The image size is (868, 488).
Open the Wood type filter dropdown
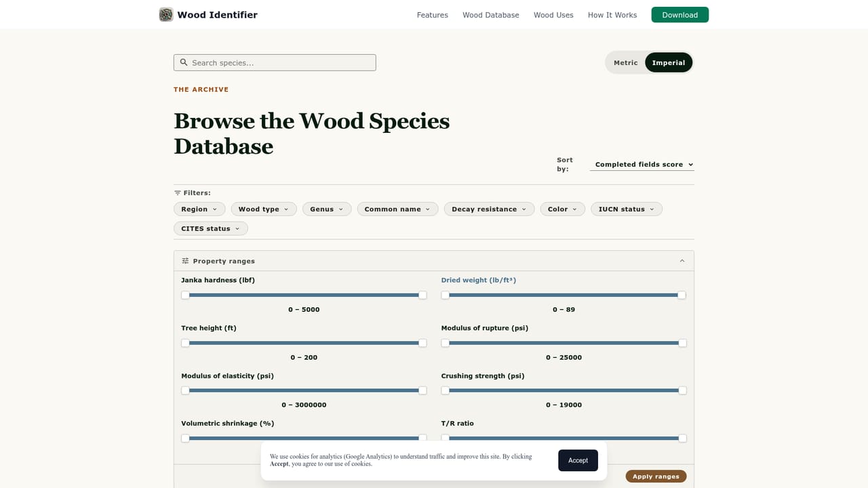pyautogui.click(x=264, y=209)
